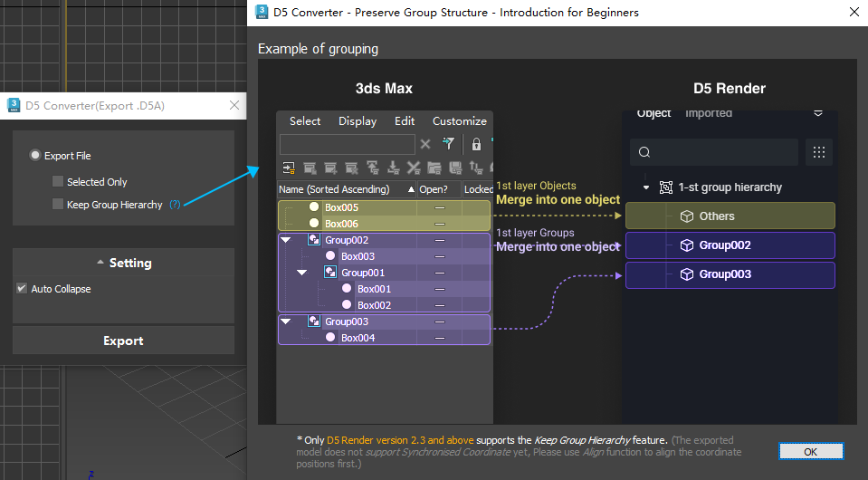This screenshot has height=480, width=868.
Task: Open the dropdown chevron atop the D5 Render panel
Action: click(818, 113)
